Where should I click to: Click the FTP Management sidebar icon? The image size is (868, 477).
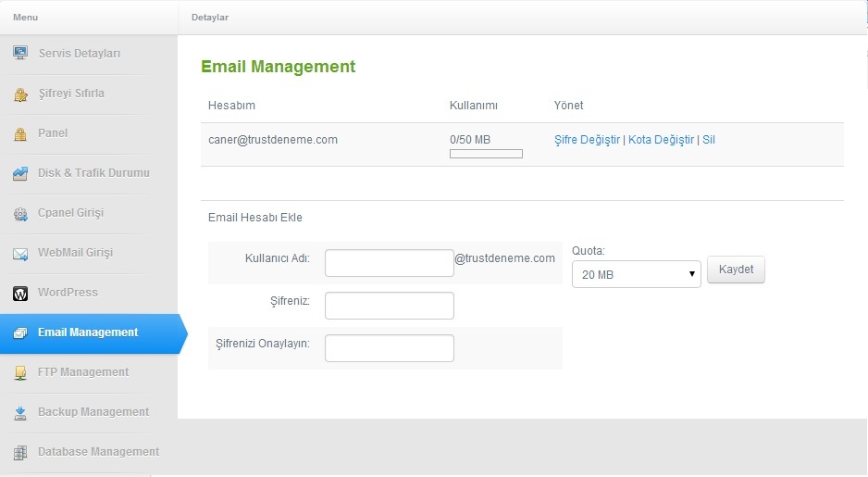[x=20, y=373]
